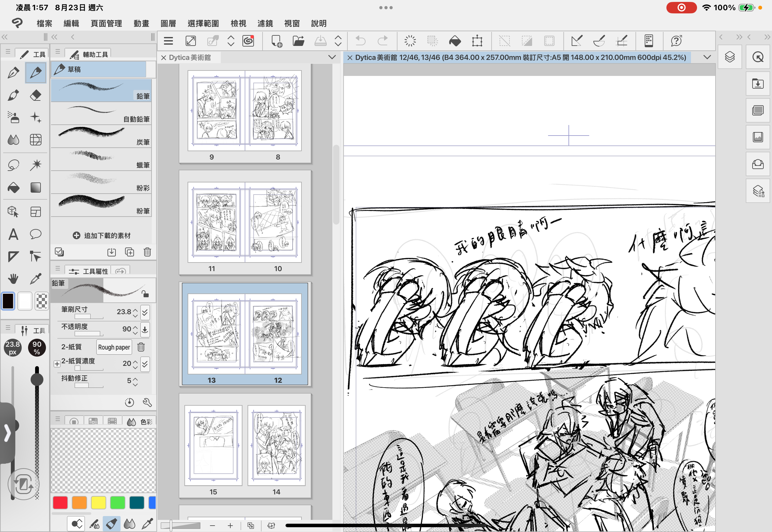The image size is (772, 532).
Task: Pick the red color swatch
Action: point(60,502)
